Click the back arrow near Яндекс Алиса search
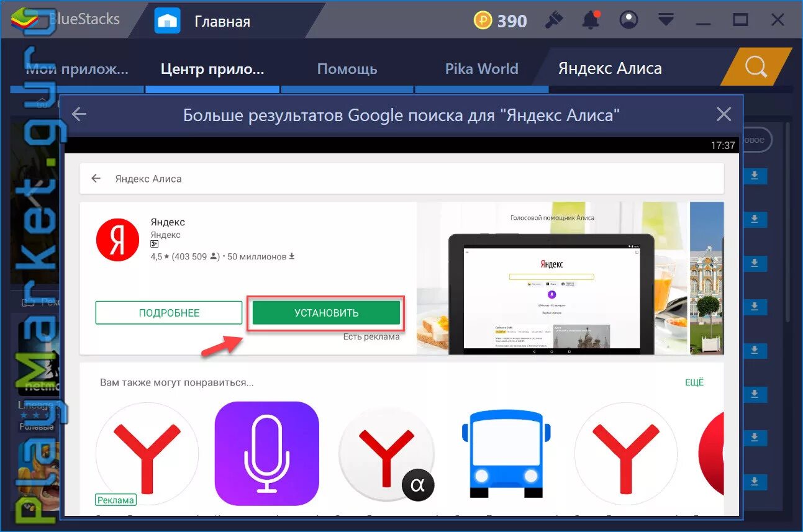Image resolution: width=803 pixels, height=532 pixels. click(96, 178)
